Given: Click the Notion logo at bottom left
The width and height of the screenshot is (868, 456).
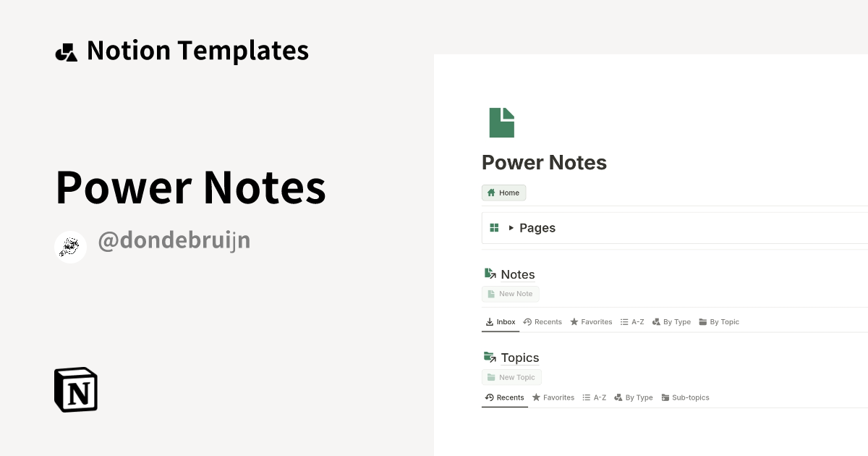Looking at the screenshot, I should click(x=75, y=389).
